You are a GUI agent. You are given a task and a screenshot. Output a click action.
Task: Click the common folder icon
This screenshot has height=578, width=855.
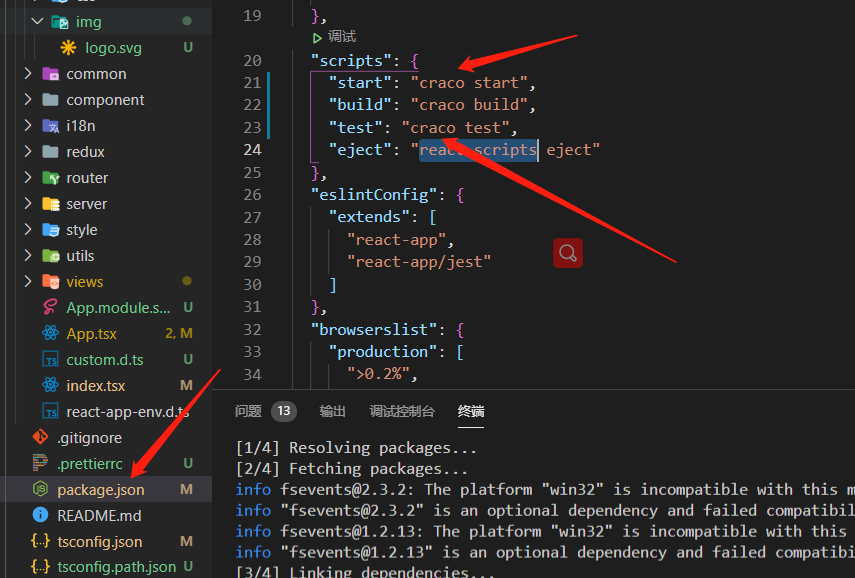(x=51, y=74)
